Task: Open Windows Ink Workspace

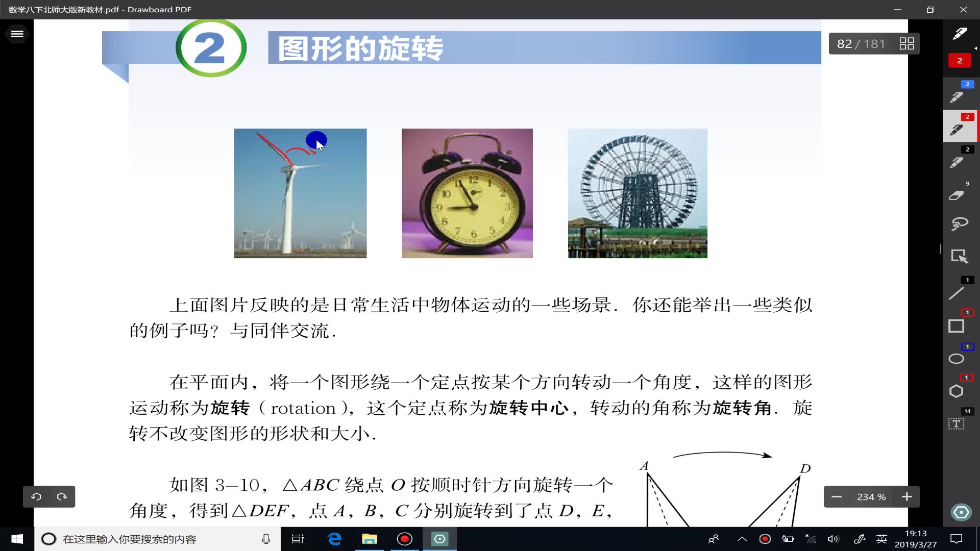Action: coord(859,539)
